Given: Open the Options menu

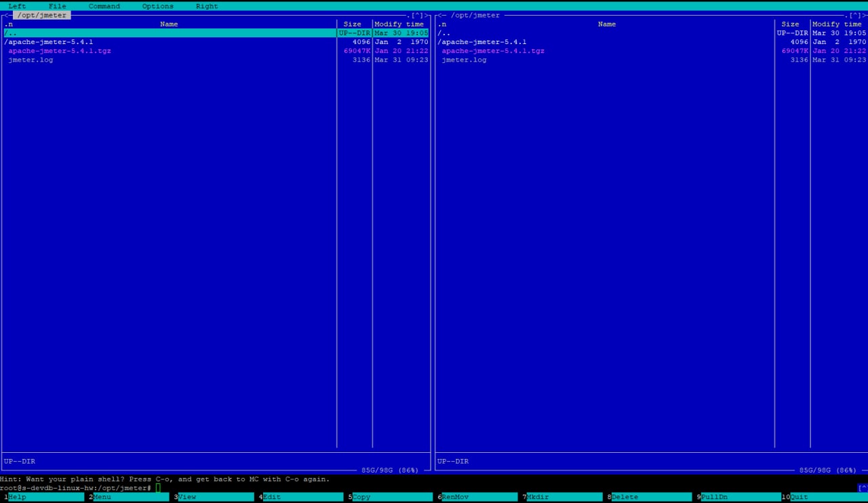Looking at the screenshot, I should [x=158, y=6].
